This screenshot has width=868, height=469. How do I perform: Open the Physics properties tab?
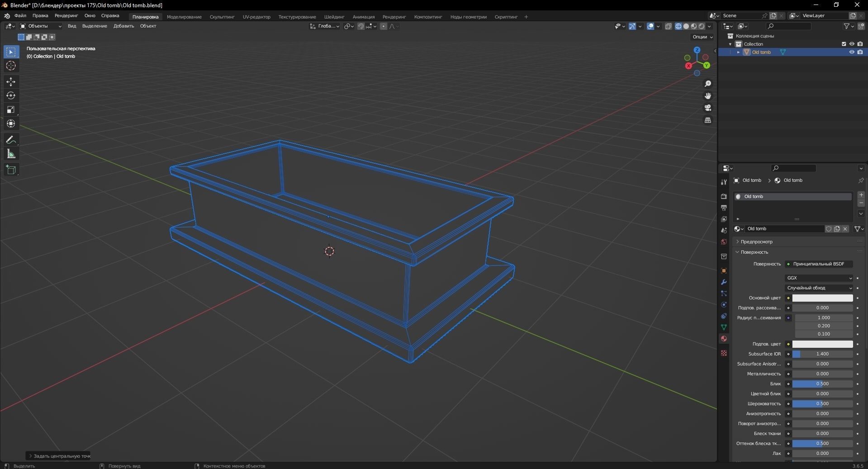coord(724,305)
